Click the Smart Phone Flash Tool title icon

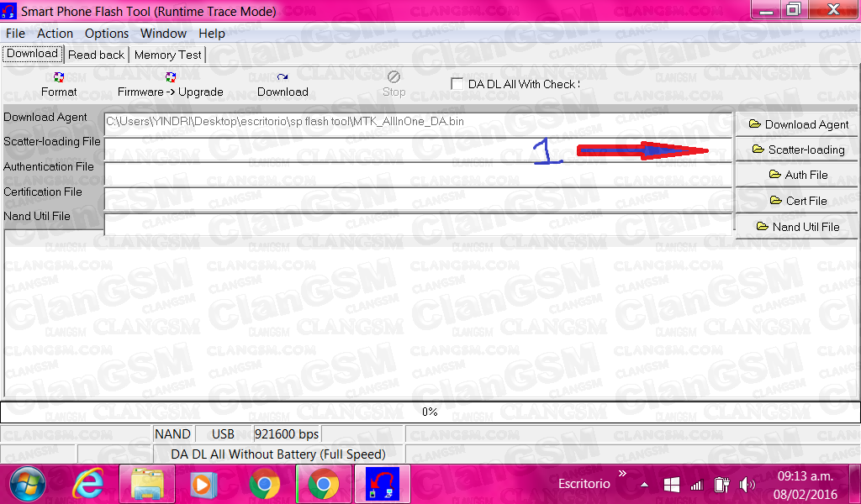9,10
